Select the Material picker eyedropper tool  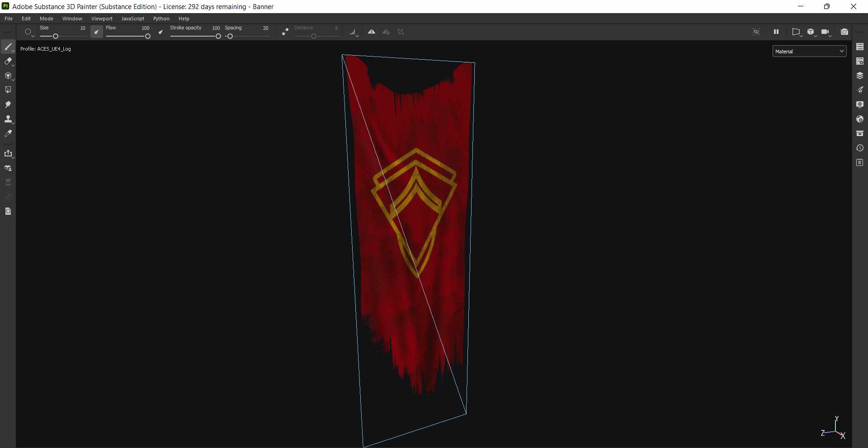[x=8, y=133]
